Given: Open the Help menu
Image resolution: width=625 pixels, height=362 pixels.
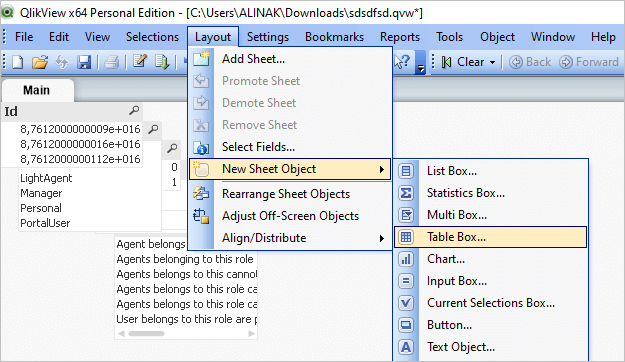Looking at the screenshot, I should [603, 37].
